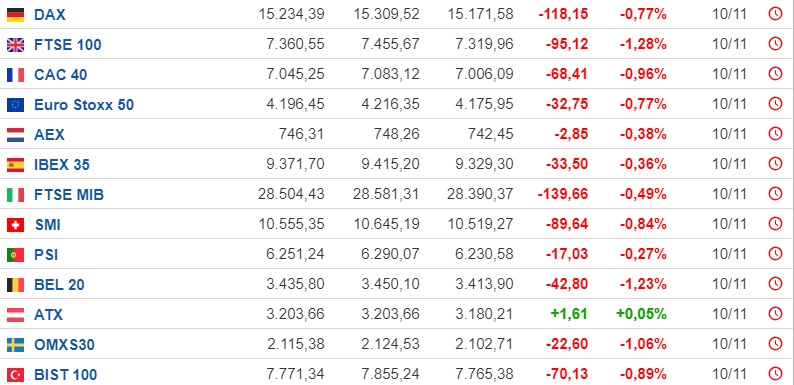Screen dimensions: 794x385
Task: Click the clock icon in the ATX row
Action: click(775, 314)
